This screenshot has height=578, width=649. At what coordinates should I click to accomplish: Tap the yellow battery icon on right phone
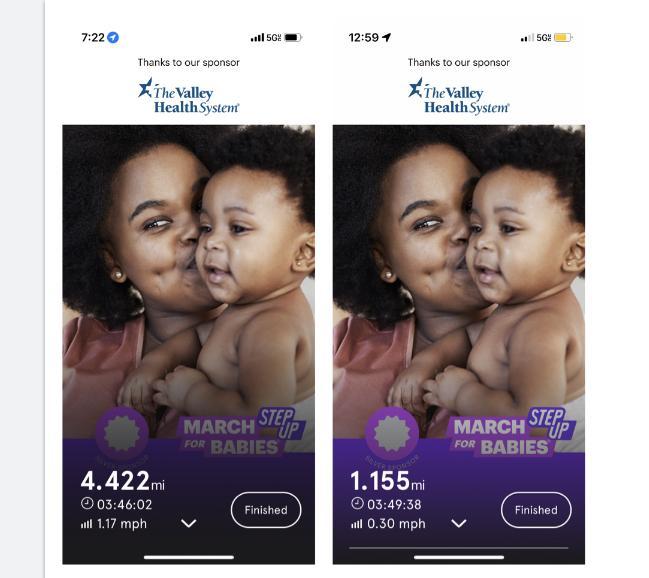563,38
